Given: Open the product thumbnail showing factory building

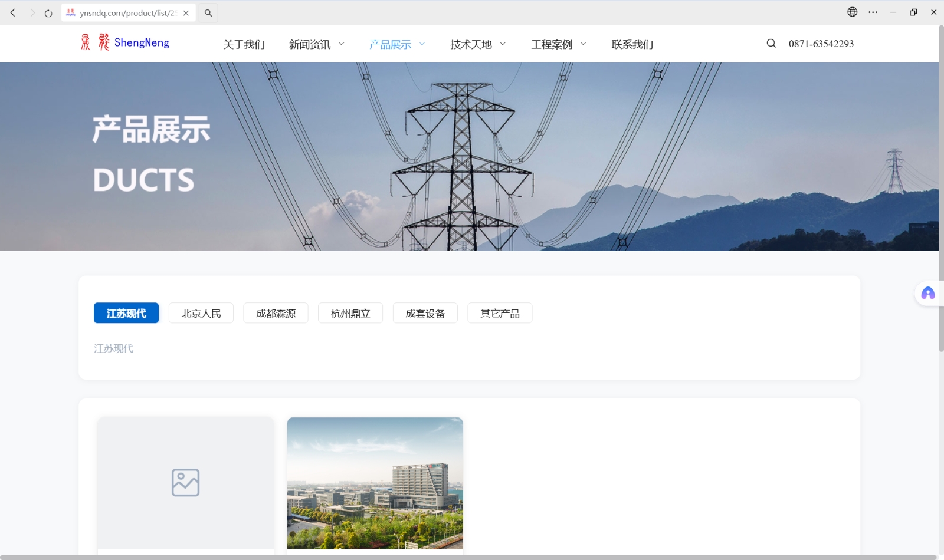Looking at the screenshot, I should pos(375,483).
